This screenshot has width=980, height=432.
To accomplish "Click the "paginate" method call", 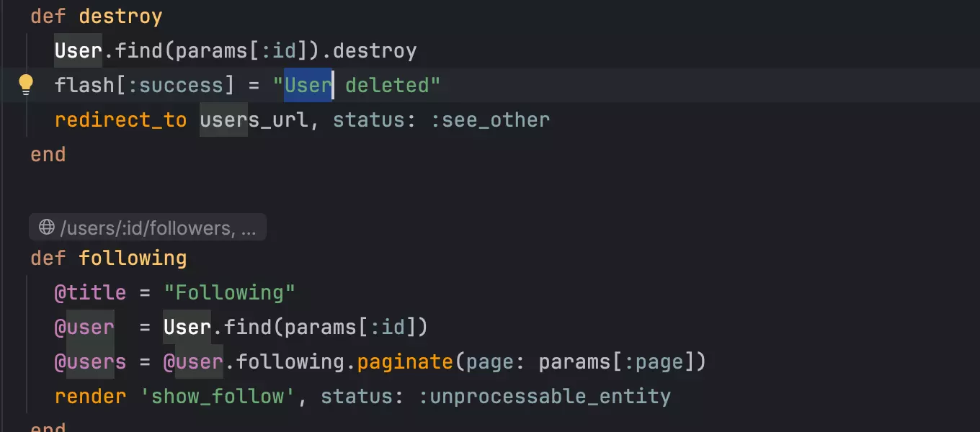I will [405, 362].
